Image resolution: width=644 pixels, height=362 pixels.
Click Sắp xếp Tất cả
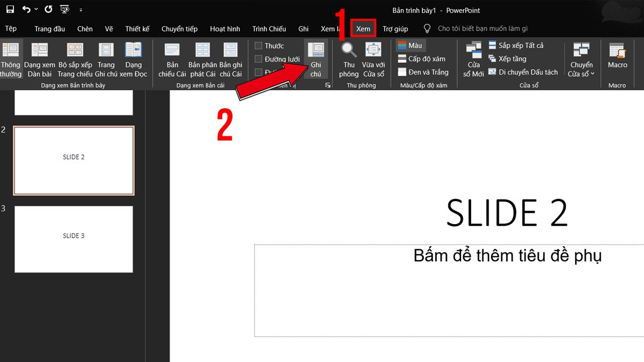pyautogui.click(x=516, y=46)
